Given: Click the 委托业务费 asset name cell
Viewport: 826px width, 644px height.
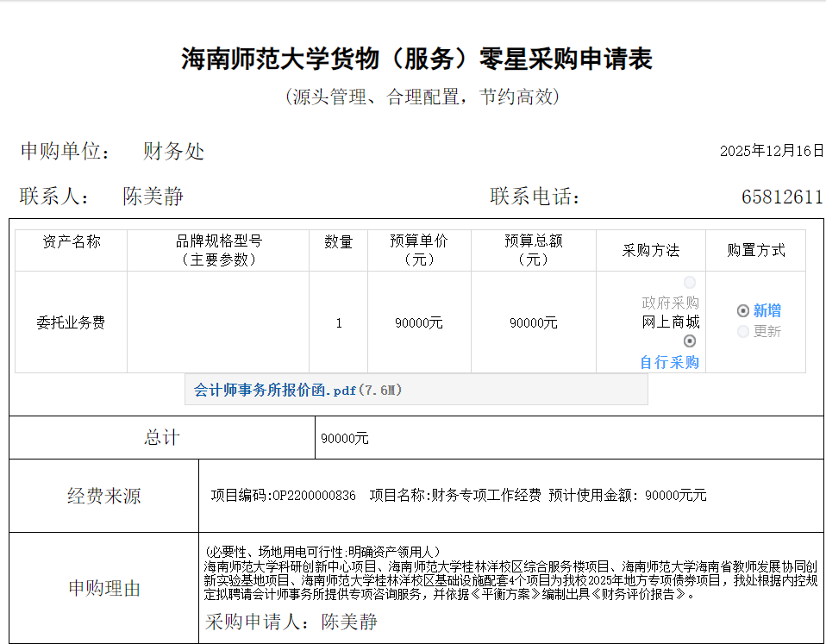Looking at the screenshot, I should click(x=71, y=323).
